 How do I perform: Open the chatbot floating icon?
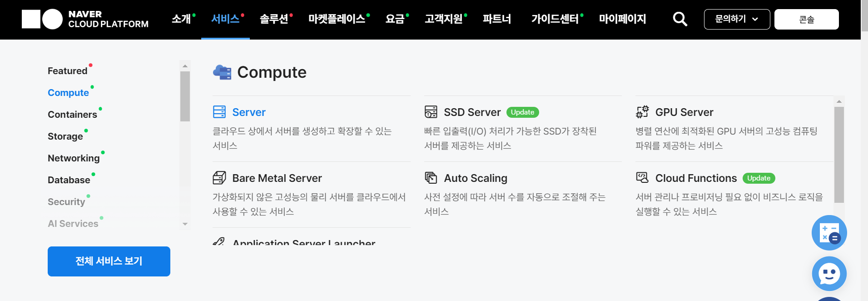point(829,274)
